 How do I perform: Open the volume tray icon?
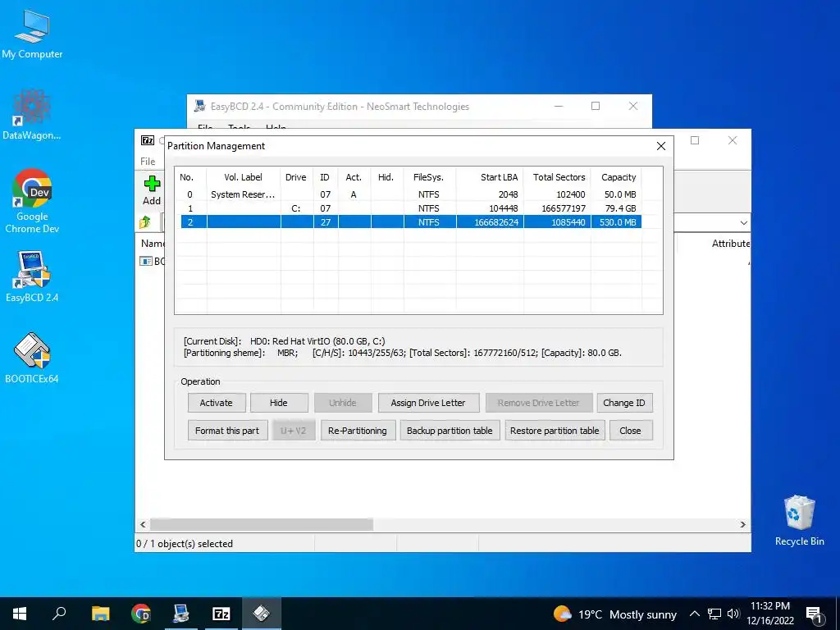(x=733, y=614)
